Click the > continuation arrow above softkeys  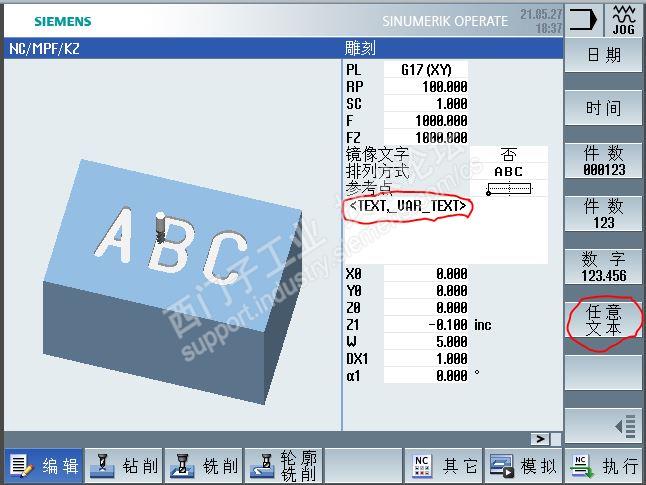pyautogui.click(x=540, y=439)
